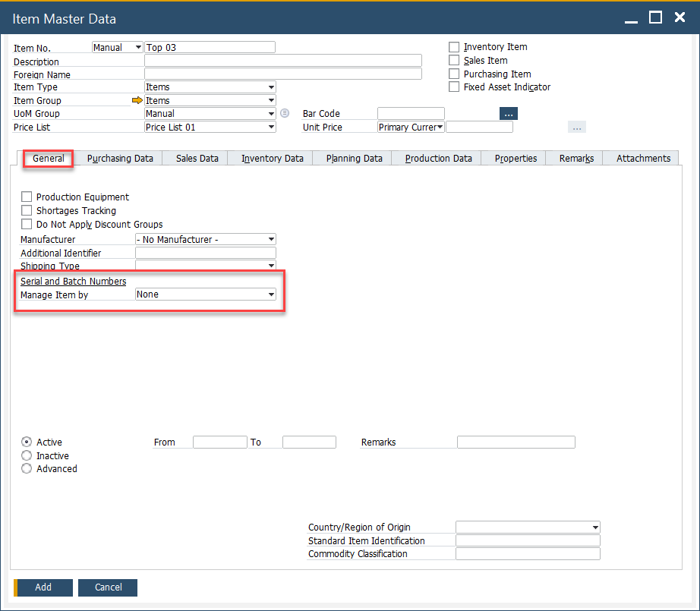The image size is (700, 611).
Task: Click the orange link arrow beside Item Group
Action: tap(137, 100)
